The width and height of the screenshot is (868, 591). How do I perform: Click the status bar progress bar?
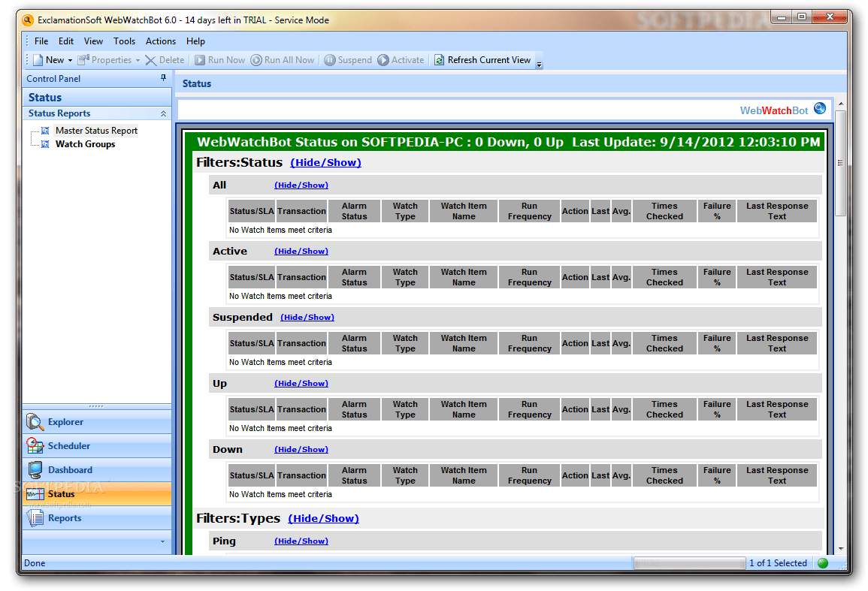click(689, 563)
